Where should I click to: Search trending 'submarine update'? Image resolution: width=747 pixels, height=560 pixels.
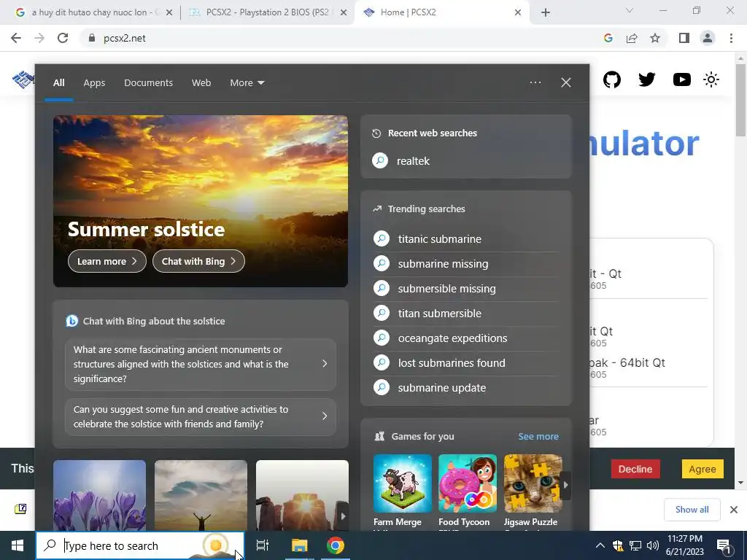point(466,388)
